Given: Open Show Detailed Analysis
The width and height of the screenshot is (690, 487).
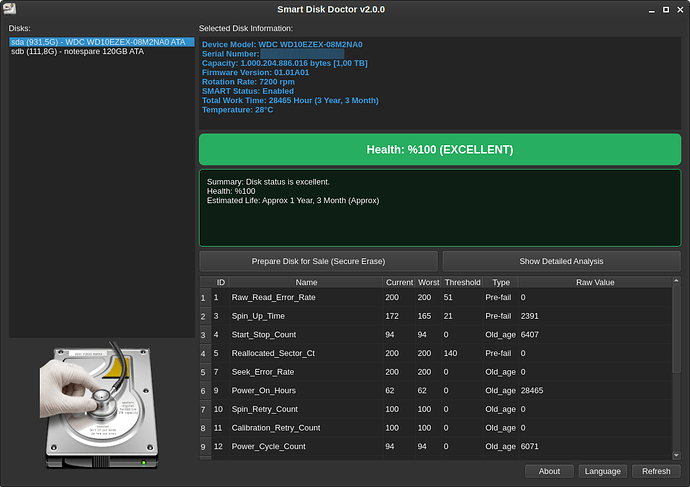Looking at the screenshot, I should 561,261.
